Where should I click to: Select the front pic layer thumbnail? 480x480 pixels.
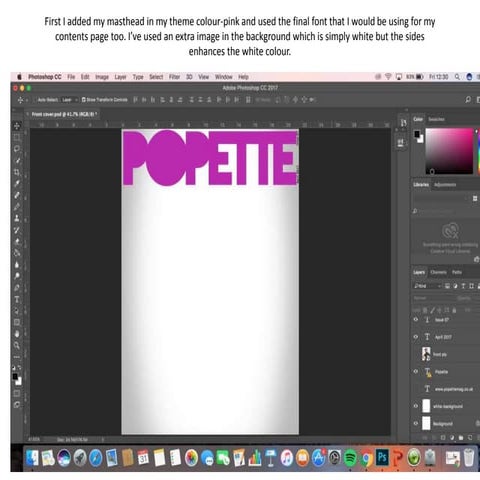click(x=426, y=354)
